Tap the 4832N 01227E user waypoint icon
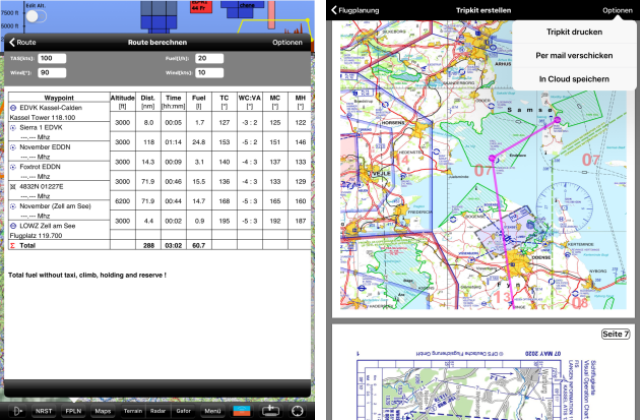This screenshot has height=420, width=640. click(x=12, y=187)
